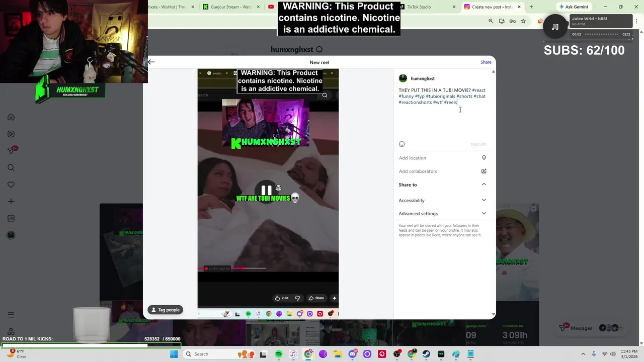Open profile avatar in Instagram sidebar
644x362 pixels.
point(11,235)
